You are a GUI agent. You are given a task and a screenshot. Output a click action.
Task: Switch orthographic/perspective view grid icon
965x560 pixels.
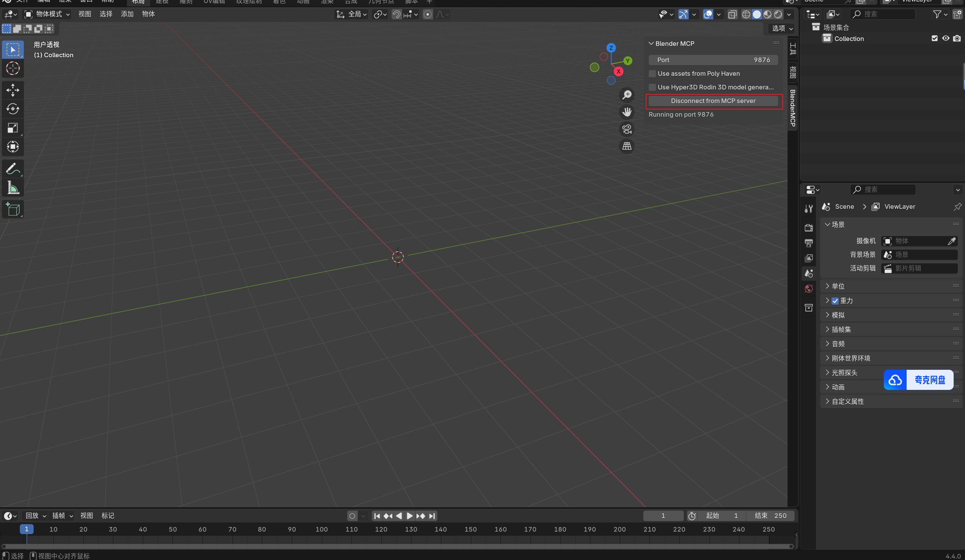(x=627, y=146)
